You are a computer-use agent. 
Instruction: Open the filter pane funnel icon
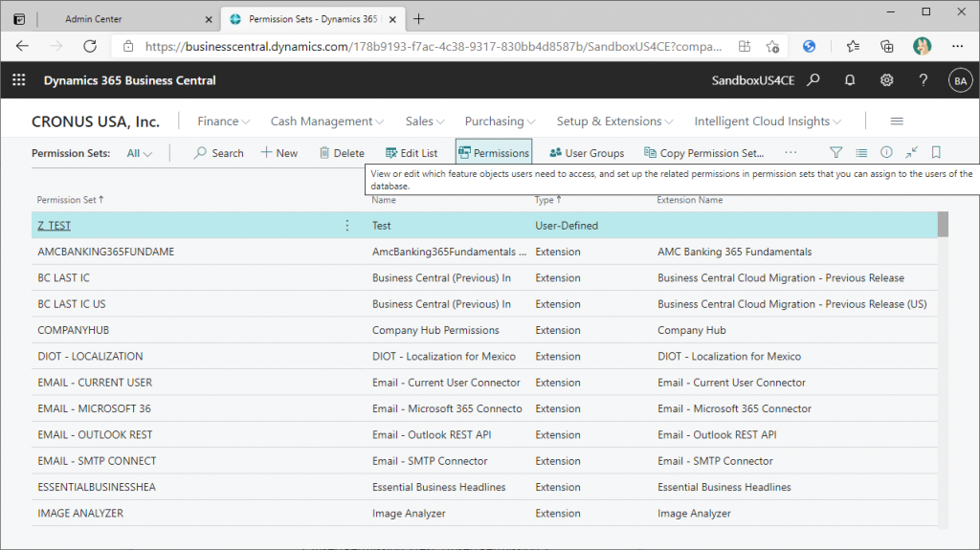(835, 152)
